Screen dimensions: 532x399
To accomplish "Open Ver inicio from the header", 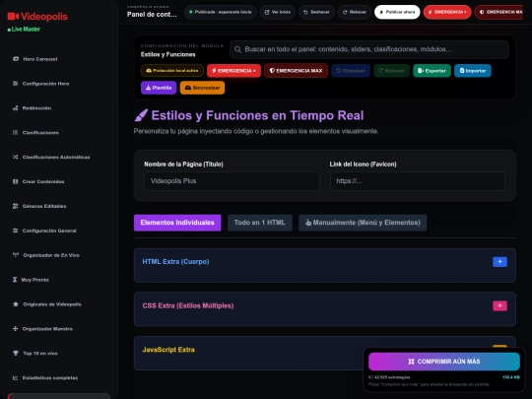I will tap(278, 12).
